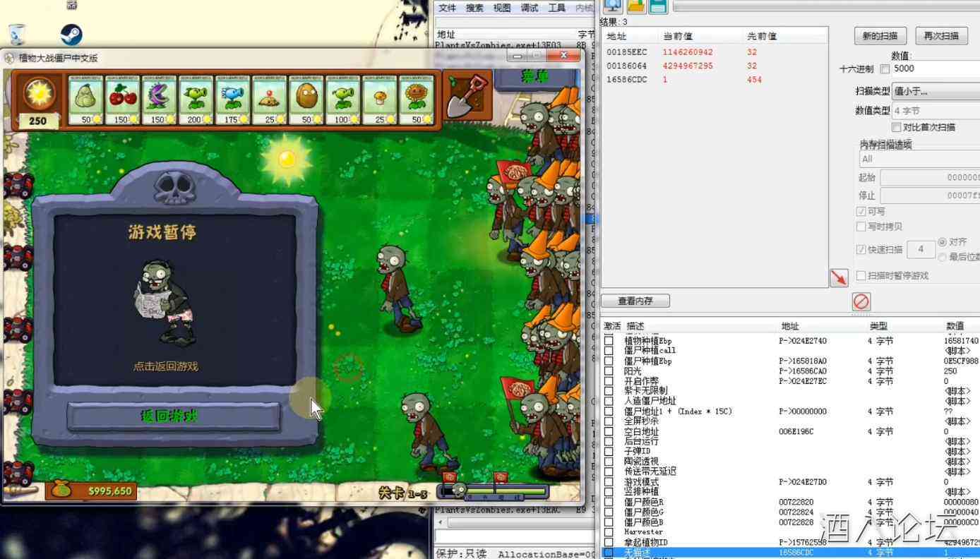This screenshot has width=980, height=559.
Task: Click the red arrow add-address icon
Action: pos(838,277)
